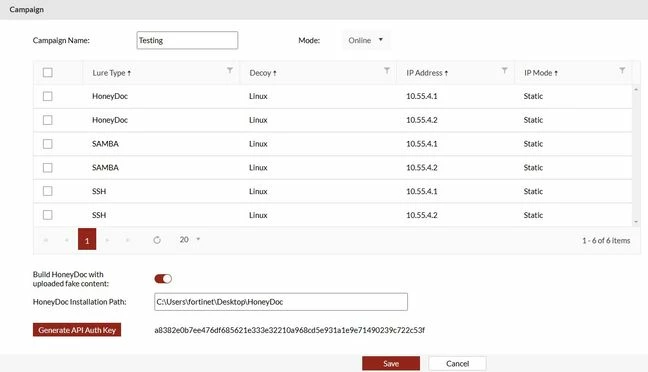Focus the Campaign Name field
648x372 pixels.
(x=187, y=40)
